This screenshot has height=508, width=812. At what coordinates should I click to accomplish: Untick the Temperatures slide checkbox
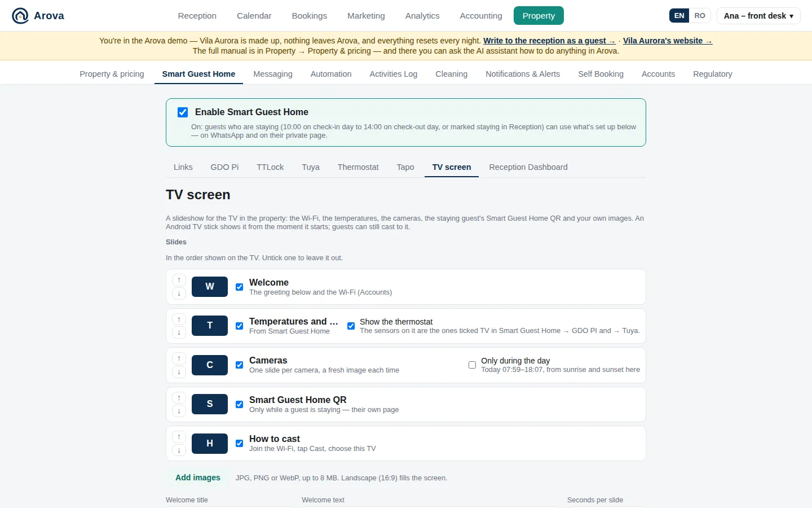pyautogui.click(x=240, y=326)
